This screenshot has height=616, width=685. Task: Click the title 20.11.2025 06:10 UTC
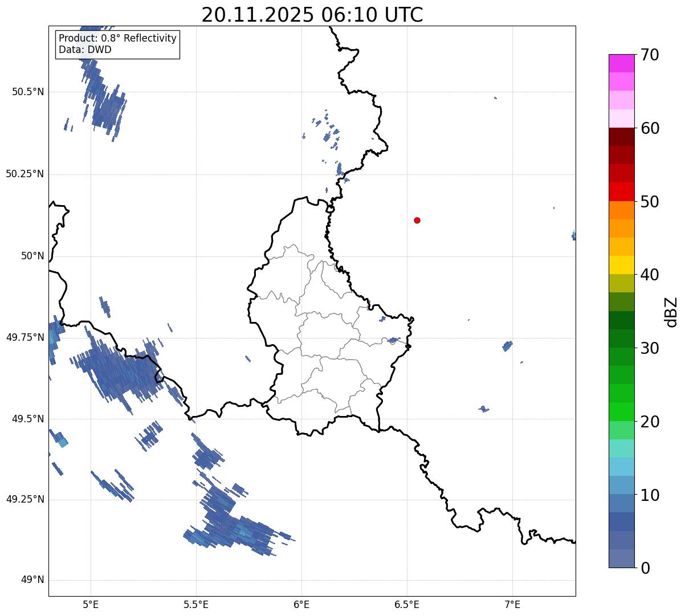[312, 14]
